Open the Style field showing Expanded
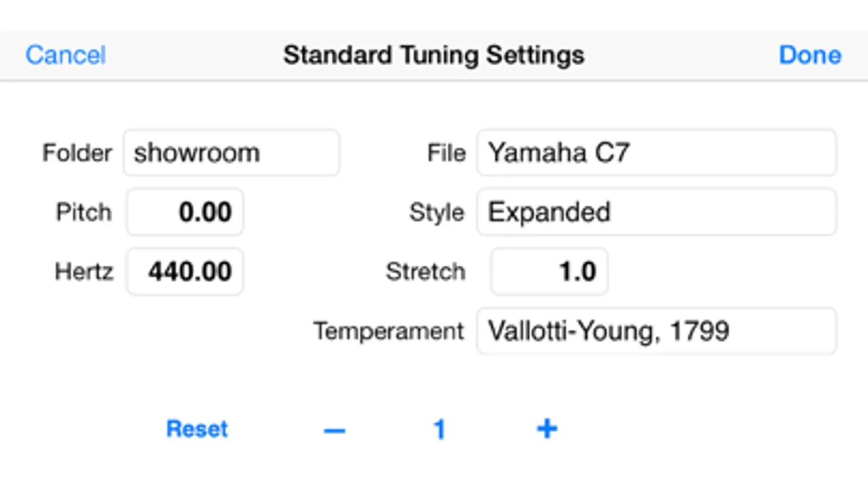This screenshot has width=868, height=489. pos(656,212)
